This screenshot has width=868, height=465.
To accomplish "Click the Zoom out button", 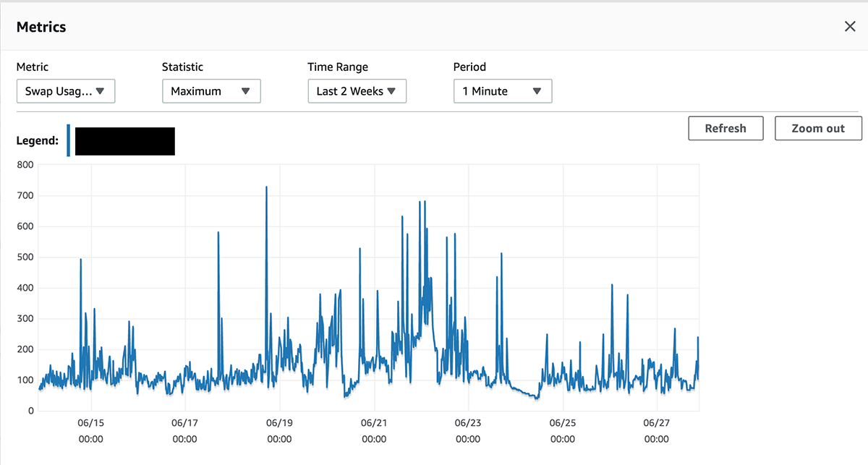I will tap(818, 128).
